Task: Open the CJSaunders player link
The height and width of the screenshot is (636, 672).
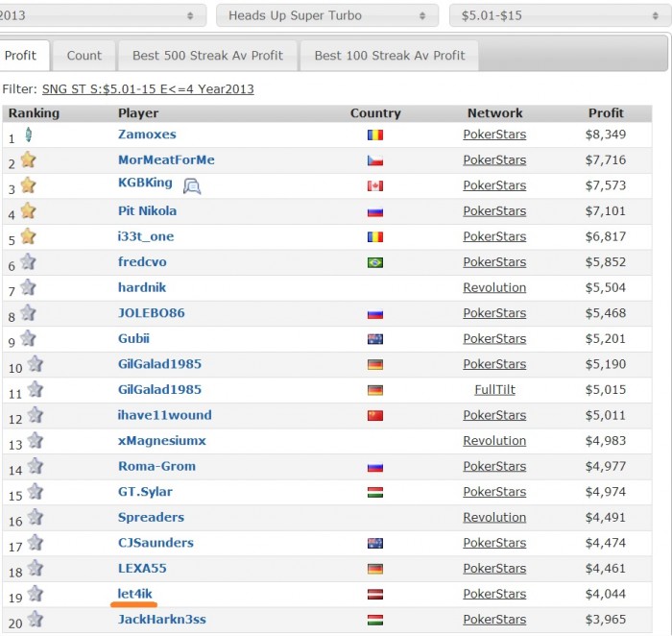Action: pyautogui.click(x=156, y=543)
